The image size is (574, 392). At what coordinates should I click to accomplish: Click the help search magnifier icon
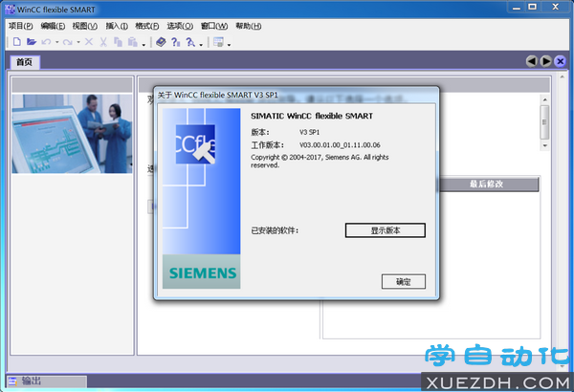[190, 42]
